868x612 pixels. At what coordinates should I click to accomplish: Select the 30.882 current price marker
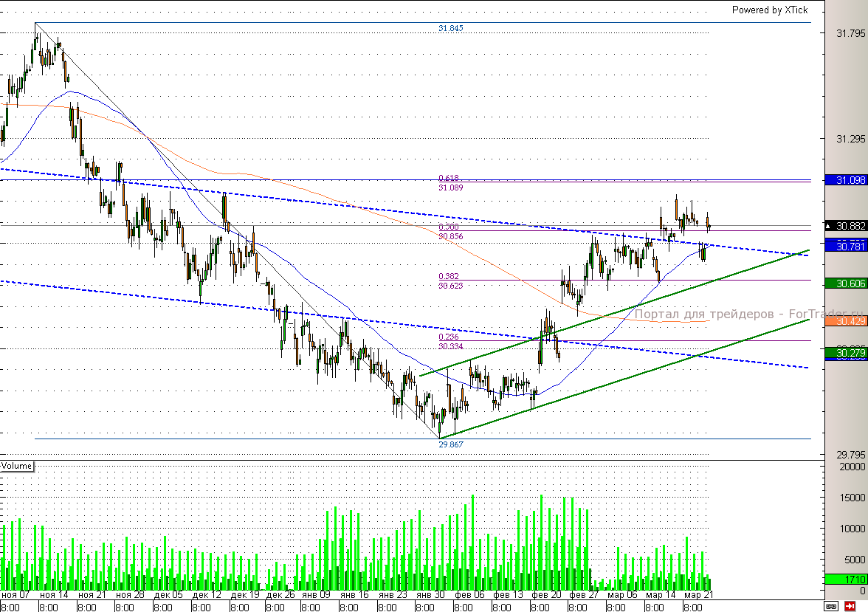pos(845,226)
